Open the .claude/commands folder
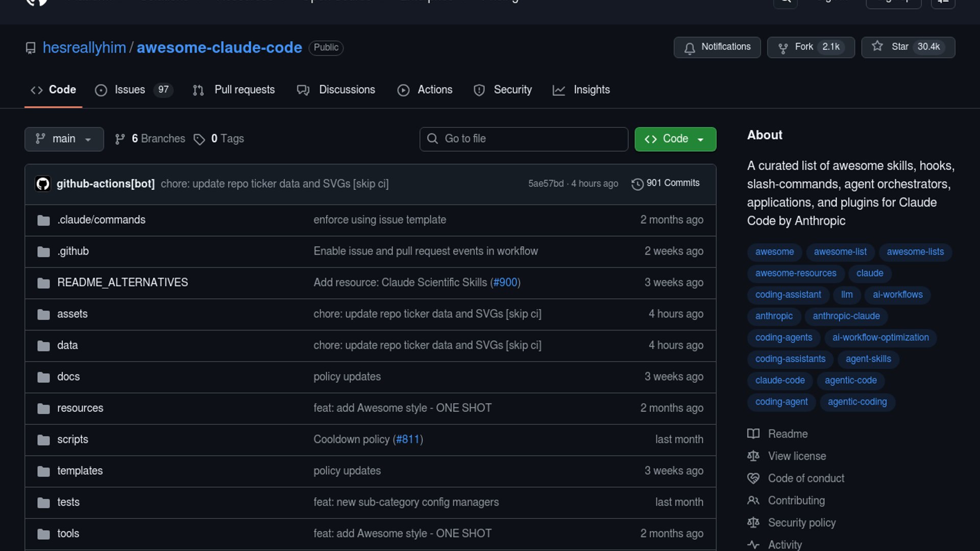This screenshot has height=551, width=980. tap(101, 219)
